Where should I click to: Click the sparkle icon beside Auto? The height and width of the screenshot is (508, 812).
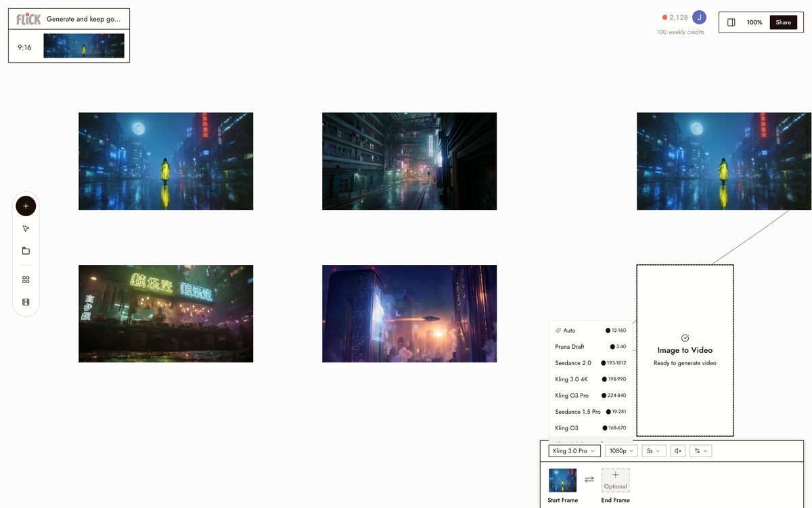point(558,331)
